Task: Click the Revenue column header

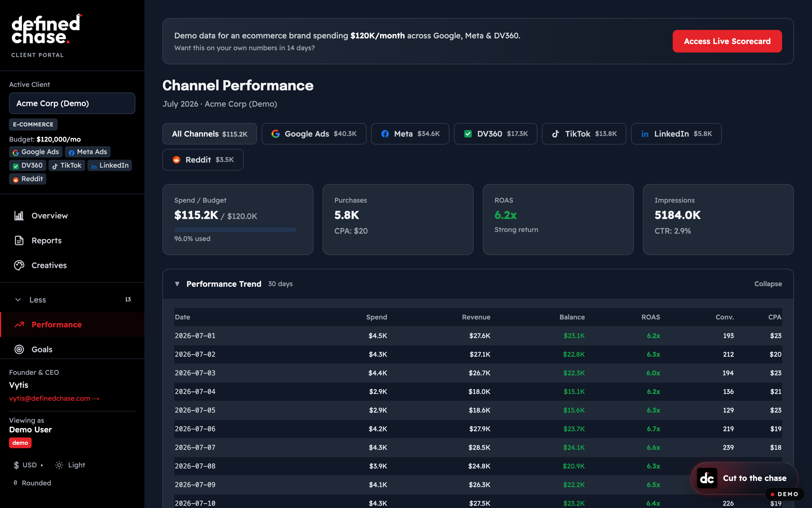Action: (476, 317)
